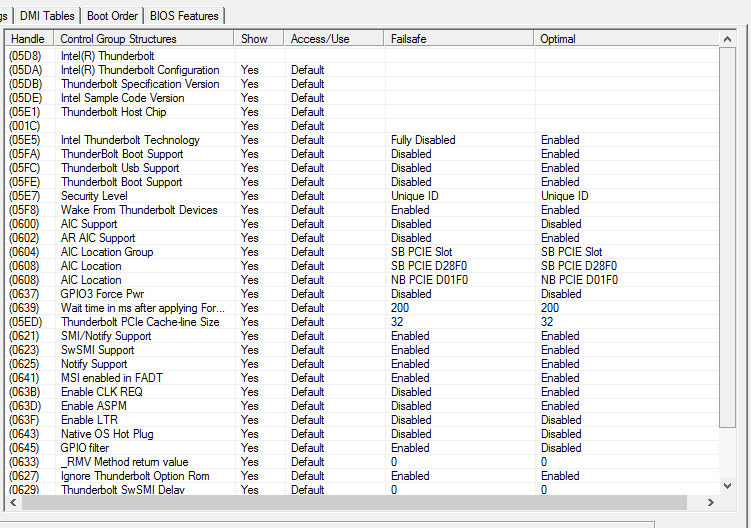Click the horizontal scrollbar thumb
Viewport: 751px width, 528px height.
click(354, 502)
